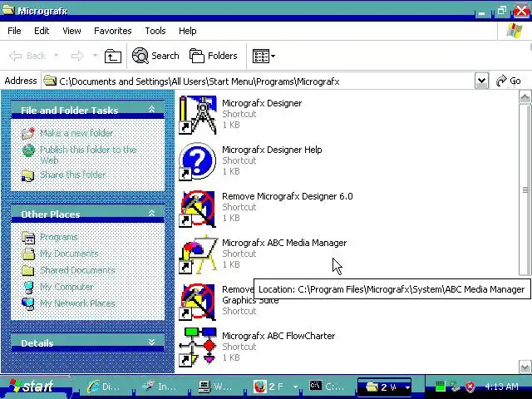
Task: Click the Up one level folder icon
Action: [x=113, y=56]
